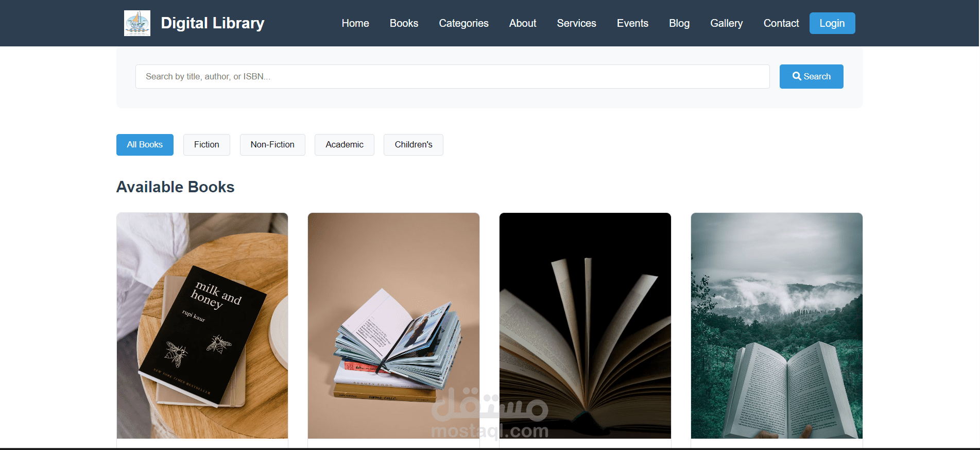The image size is (980, 450).
Task: Go to the Contact page
Action: (781, 23)
